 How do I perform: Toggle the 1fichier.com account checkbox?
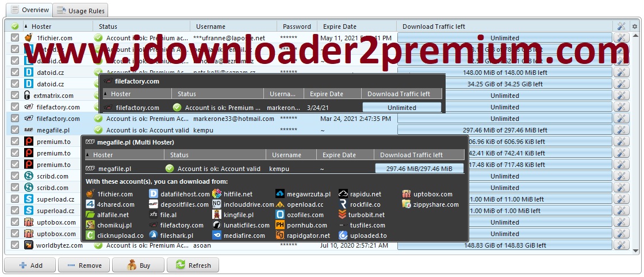15,38
